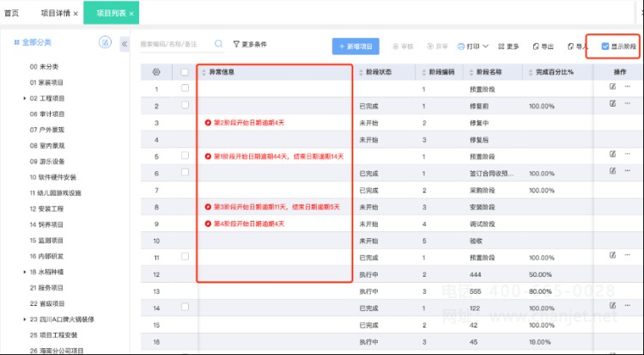
Task: Click the 审核 button
Action: [x=403, y=46]
